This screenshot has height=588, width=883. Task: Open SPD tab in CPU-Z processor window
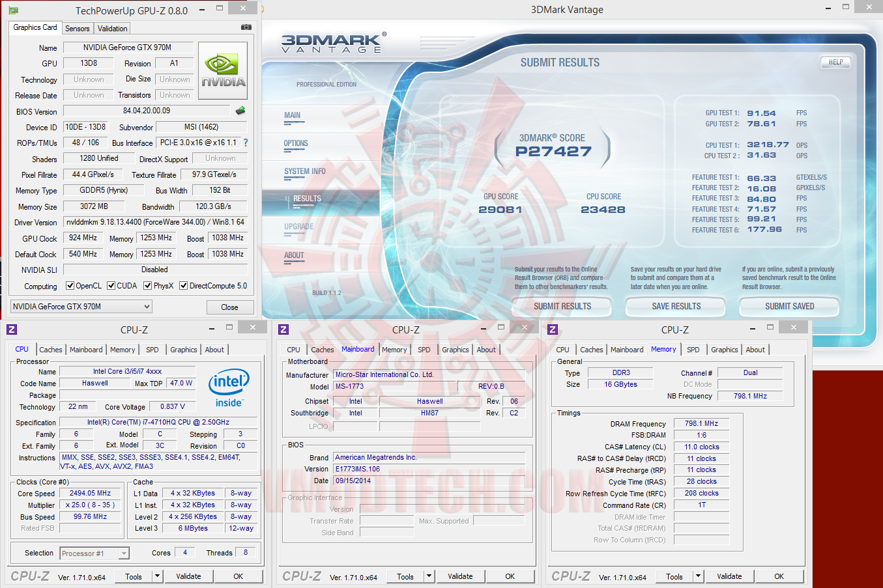coord(152,350)
